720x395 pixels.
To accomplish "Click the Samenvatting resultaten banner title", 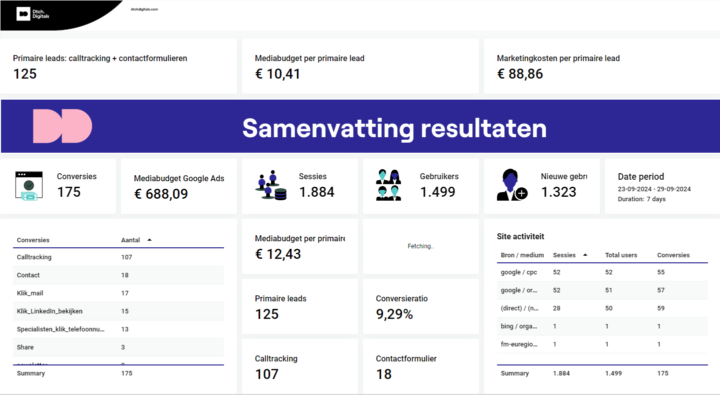I will (x=394, y=128).
